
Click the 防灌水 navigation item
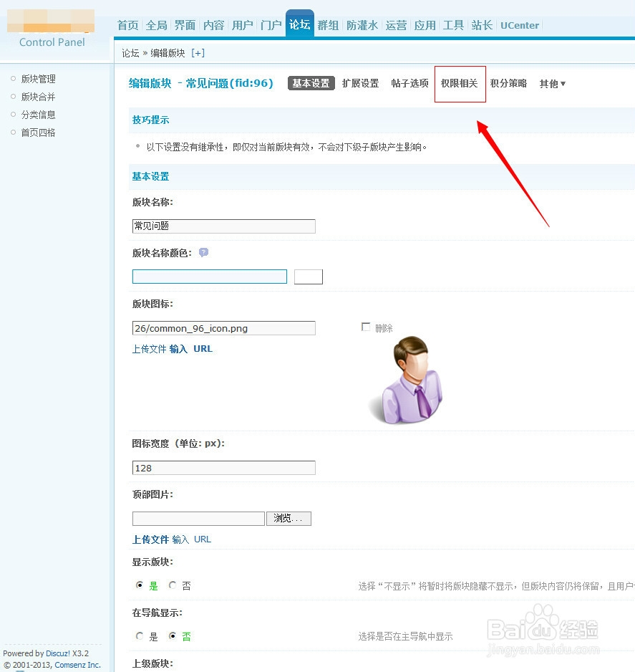(x=362, y=25)
